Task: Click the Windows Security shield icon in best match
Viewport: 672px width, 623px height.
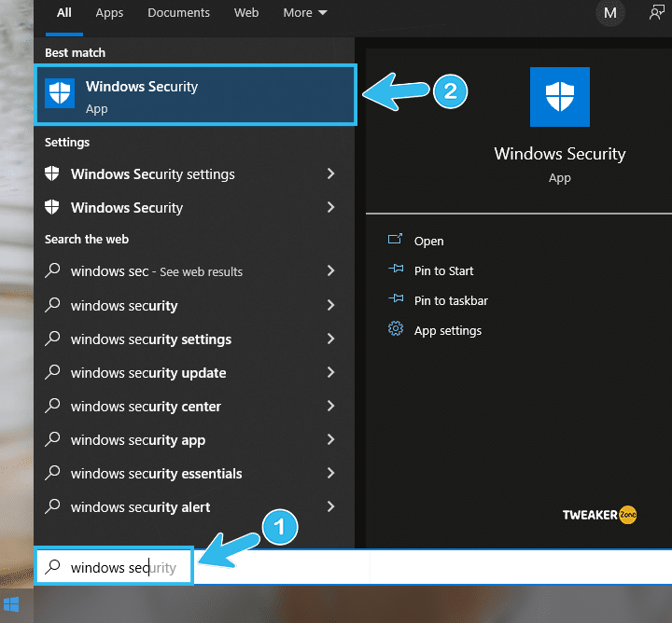Action: pos(60,93)
